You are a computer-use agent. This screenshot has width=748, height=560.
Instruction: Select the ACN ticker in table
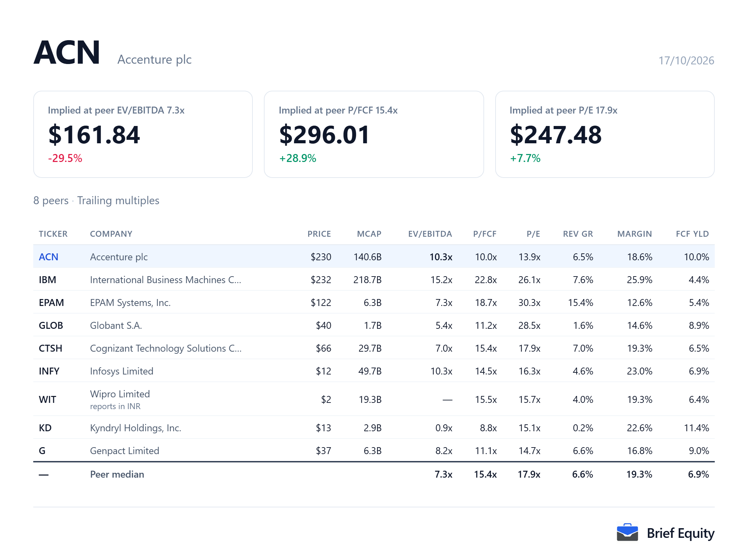48,257
